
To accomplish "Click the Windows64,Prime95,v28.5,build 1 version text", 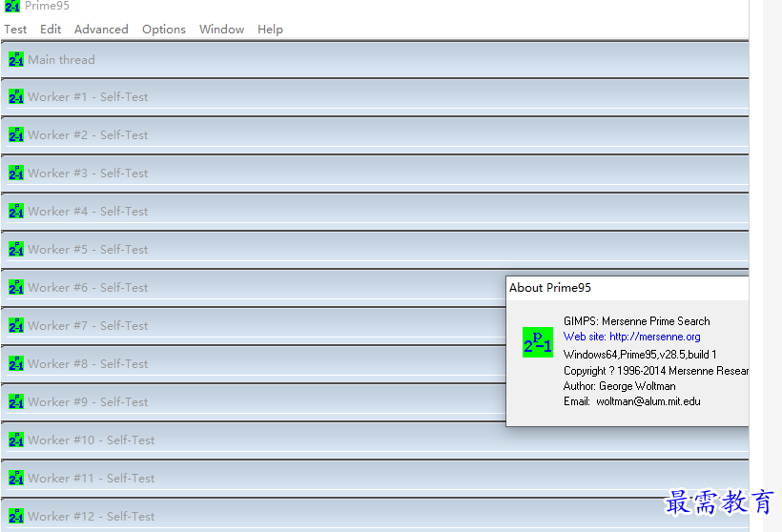I will point(640,355).
